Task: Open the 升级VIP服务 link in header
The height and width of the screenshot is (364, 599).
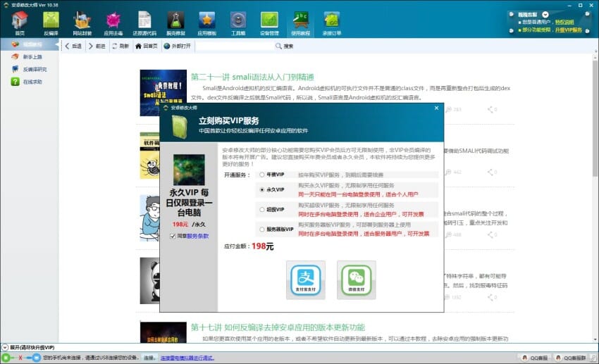Action: [x=569, y=30]
